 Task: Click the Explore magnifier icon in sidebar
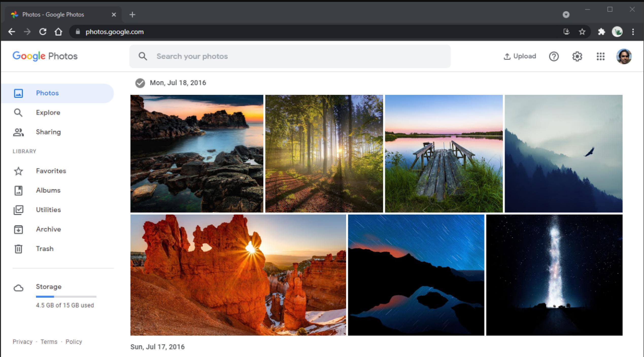[x=18, y=113]
